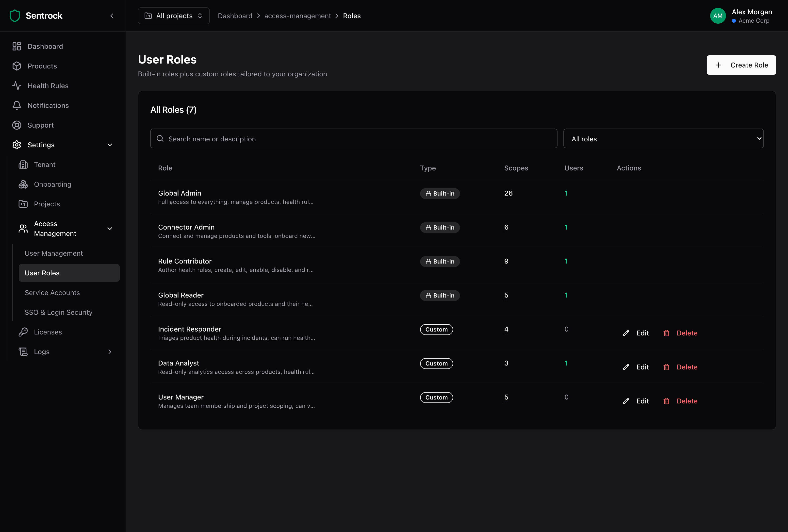Select User Management in sidebar
Image resolution: width=788 pixels, height=532 pixels.
(x=69, y=253)
